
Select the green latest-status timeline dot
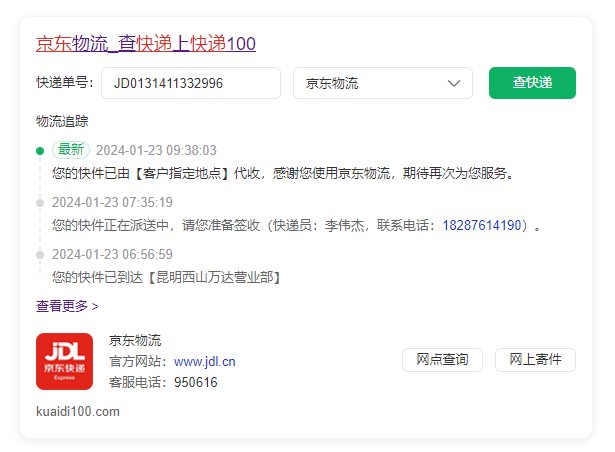40,151
